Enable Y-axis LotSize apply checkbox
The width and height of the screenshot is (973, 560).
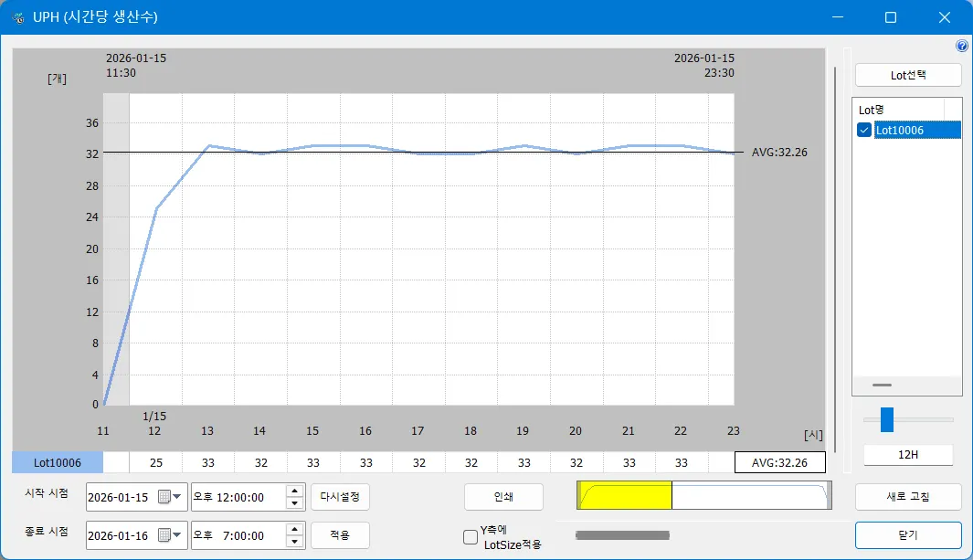coord(471,537)
